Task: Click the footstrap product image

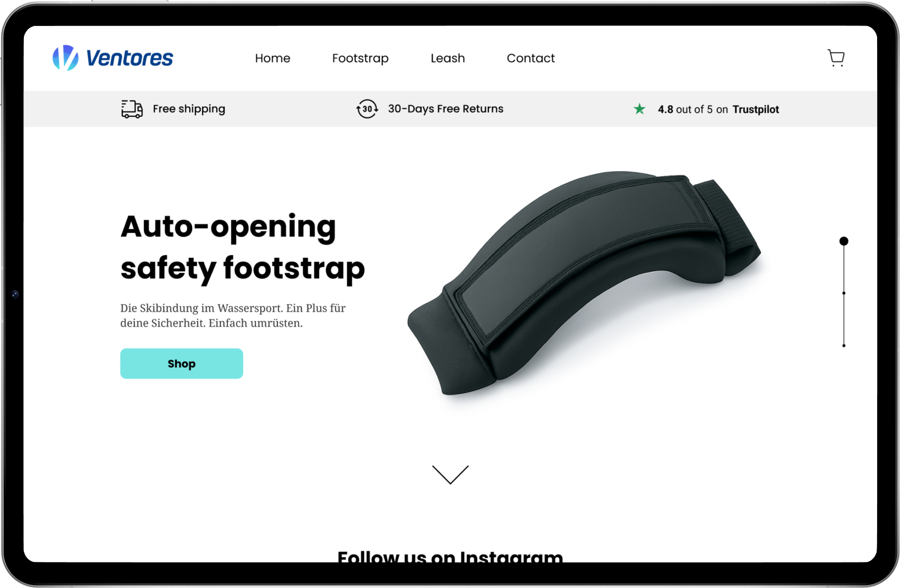Action: (x=584, y=283)
